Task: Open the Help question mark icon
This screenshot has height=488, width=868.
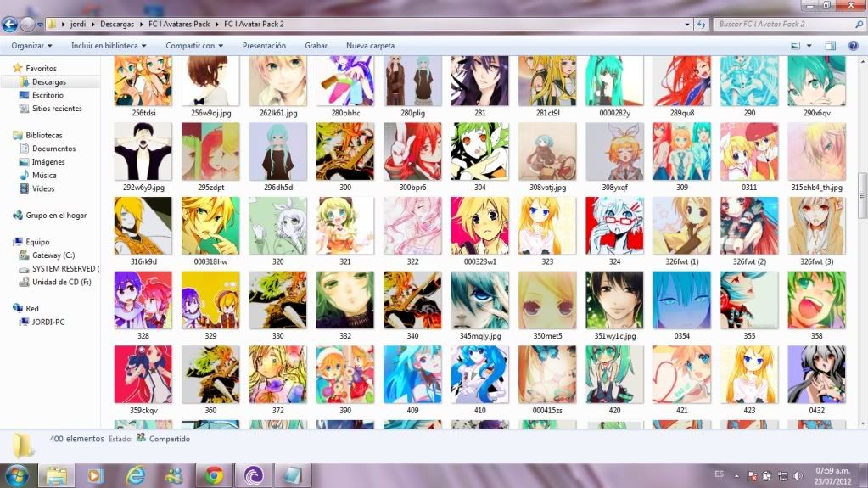Action: tap(853, 46)
